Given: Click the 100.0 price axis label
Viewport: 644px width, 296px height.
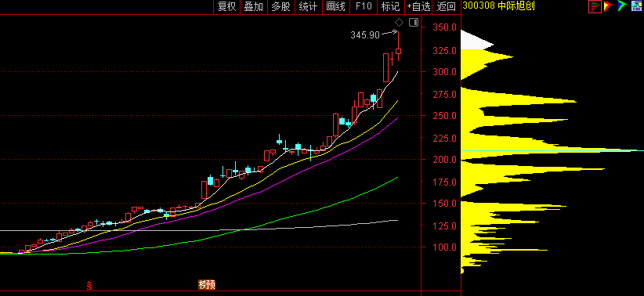Looking at the screenshot, I should [x=444, y=247].
